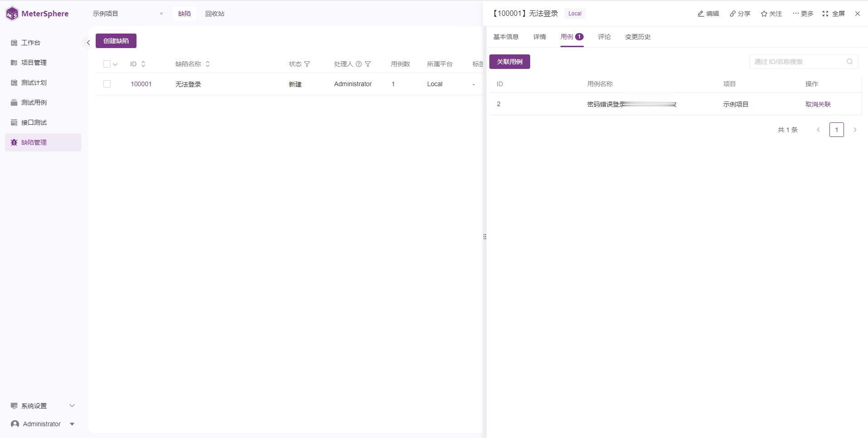The image size is (868, 438).
Task: Click page number 1 in pagination
Action: coord(837,130)
